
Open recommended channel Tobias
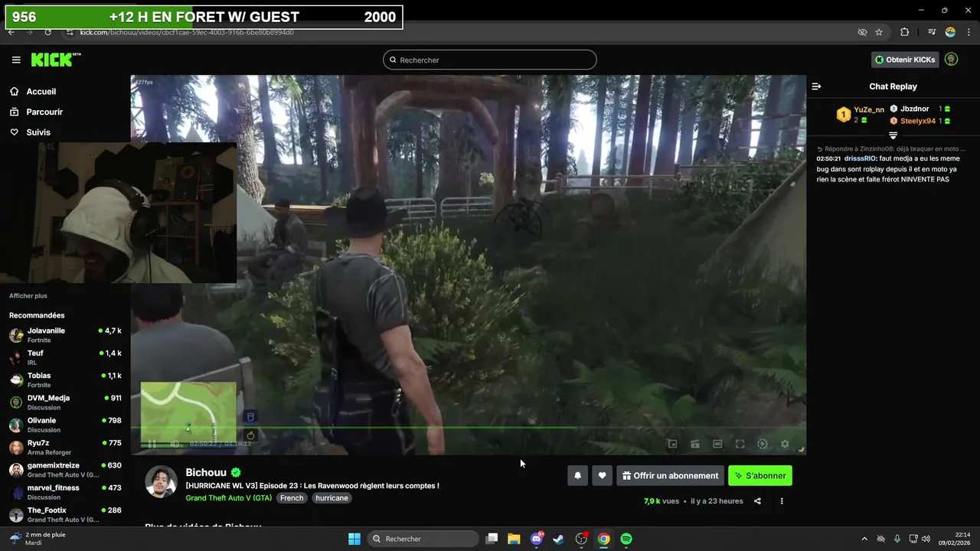pyautogui.click(x=65, y=380)
